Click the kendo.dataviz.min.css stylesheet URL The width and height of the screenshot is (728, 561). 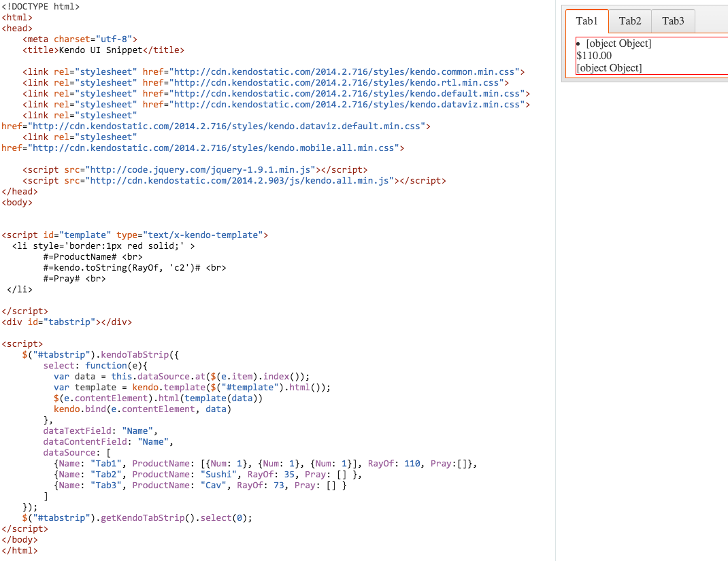click(x=347, y=105)
